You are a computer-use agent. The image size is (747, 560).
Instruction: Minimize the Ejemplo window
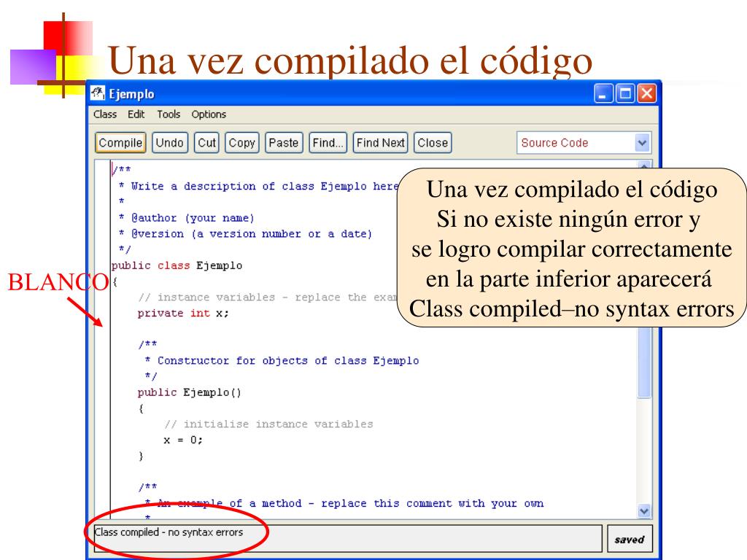coord(603,93)
